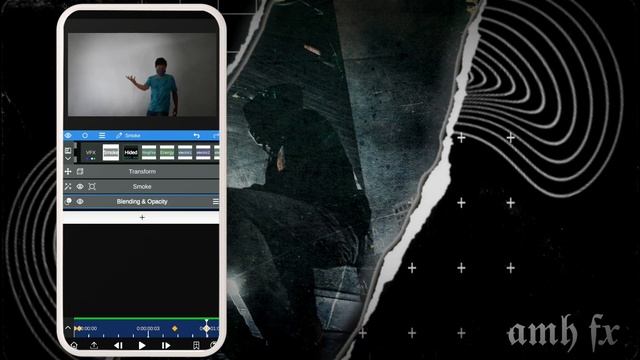Select the green thumbnail left of Energy

[149, 152]
